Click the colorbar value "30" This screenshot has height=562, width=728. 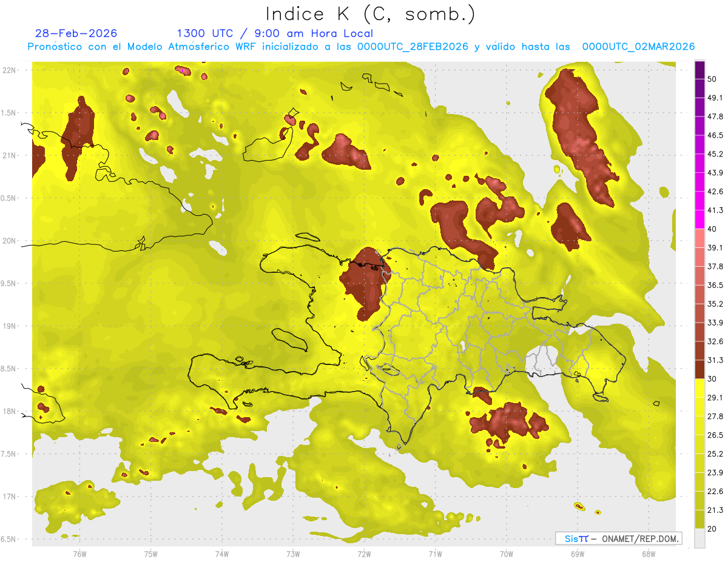pyautogui.click(x=712, y=379)
